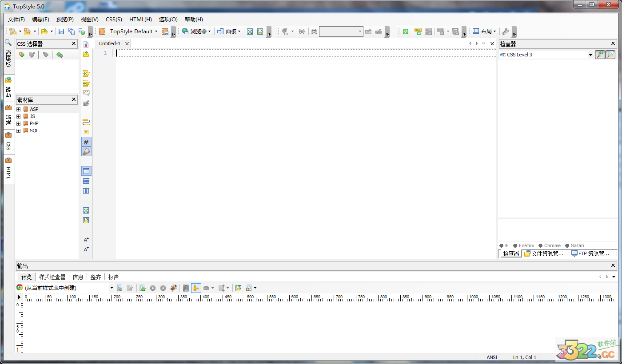Click the new CSS file icon

coord(13,32)
